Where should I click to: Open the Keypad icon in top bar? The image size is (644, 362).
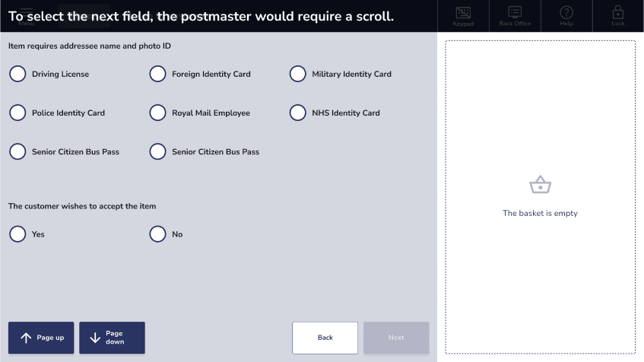[463, 13]
